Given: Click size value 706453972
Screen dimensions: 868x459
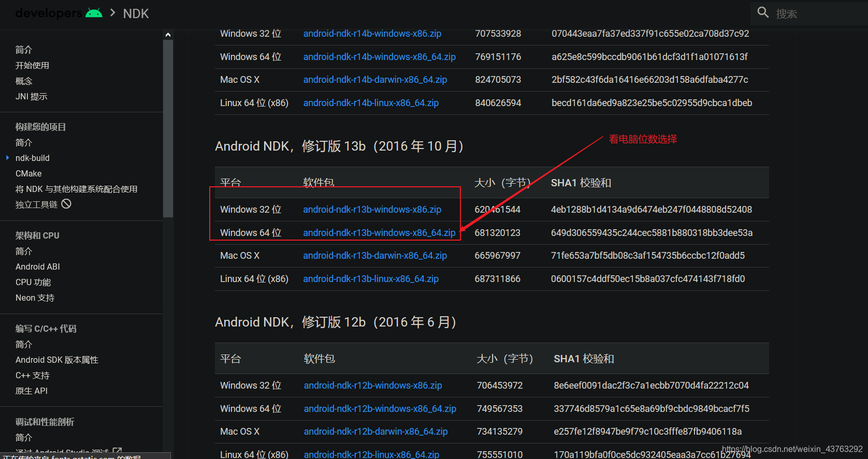Looking at the screenshot, I should click(x=500, y=386).
